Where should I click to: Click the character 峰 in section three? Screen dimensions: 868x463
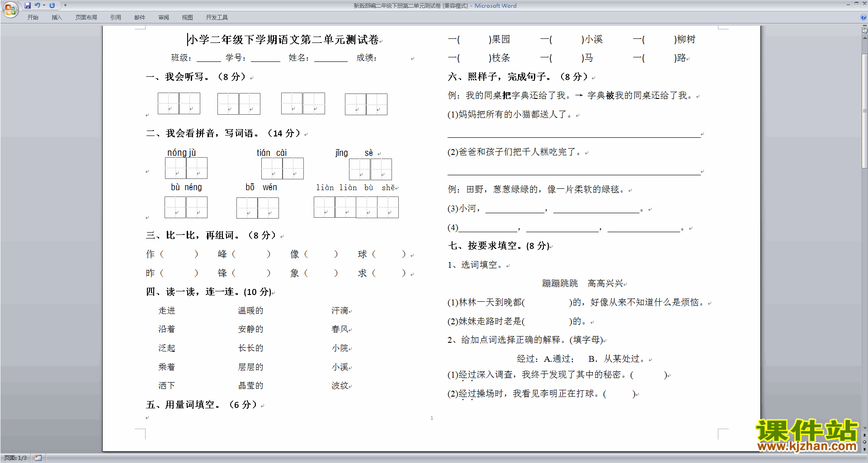click(x=222, y=254)
